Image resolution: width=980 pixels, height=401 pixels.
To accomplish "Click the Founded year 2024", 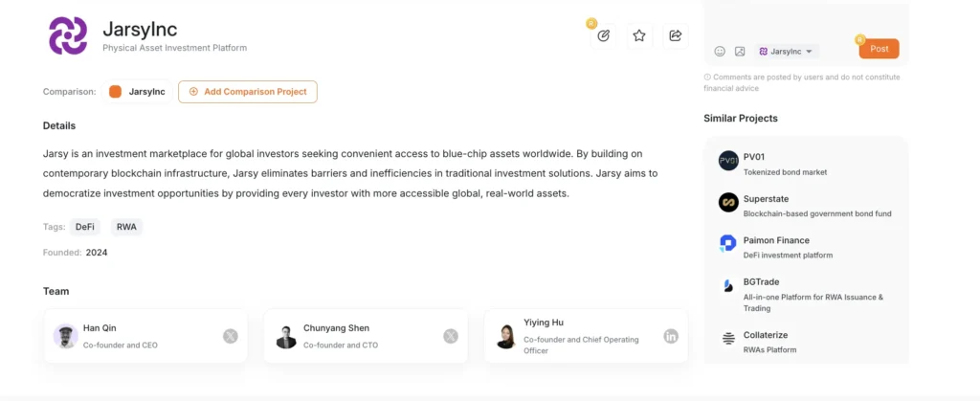I will 97,253.
